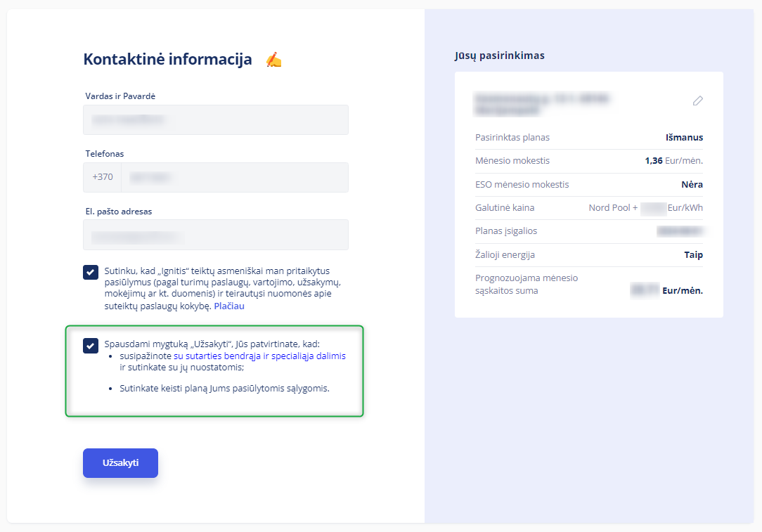The height and width of the screenshot is (532, 762).
Task: Click the Jūsų pasirinkimas title
Action: pos(500,56)
